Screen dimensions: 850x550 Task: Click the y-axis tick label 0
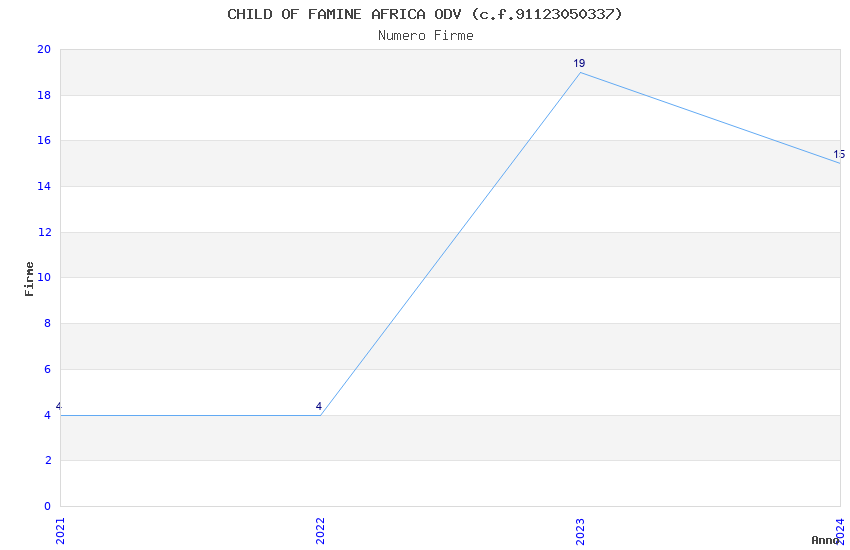click(x=48, y=506)
